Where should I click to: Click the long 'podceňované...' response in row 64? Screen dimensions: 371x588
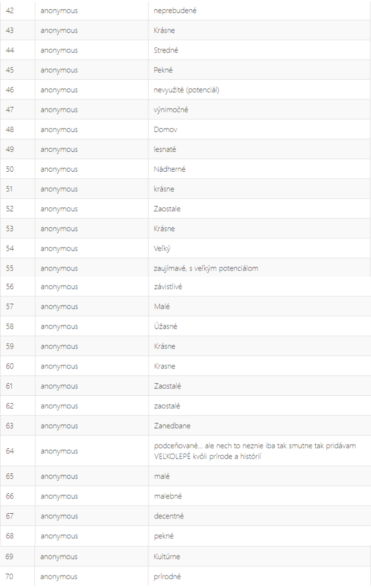pyautogui.click(x=255, y=450)
